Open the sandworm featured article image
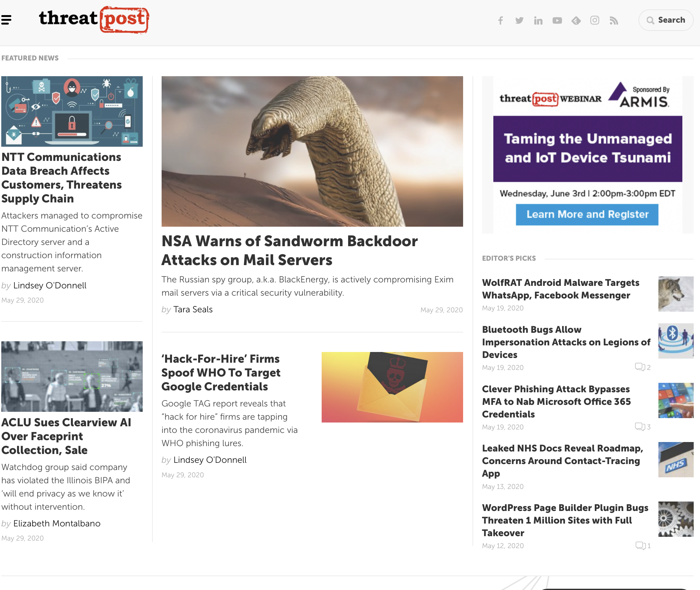 [312, 151]
